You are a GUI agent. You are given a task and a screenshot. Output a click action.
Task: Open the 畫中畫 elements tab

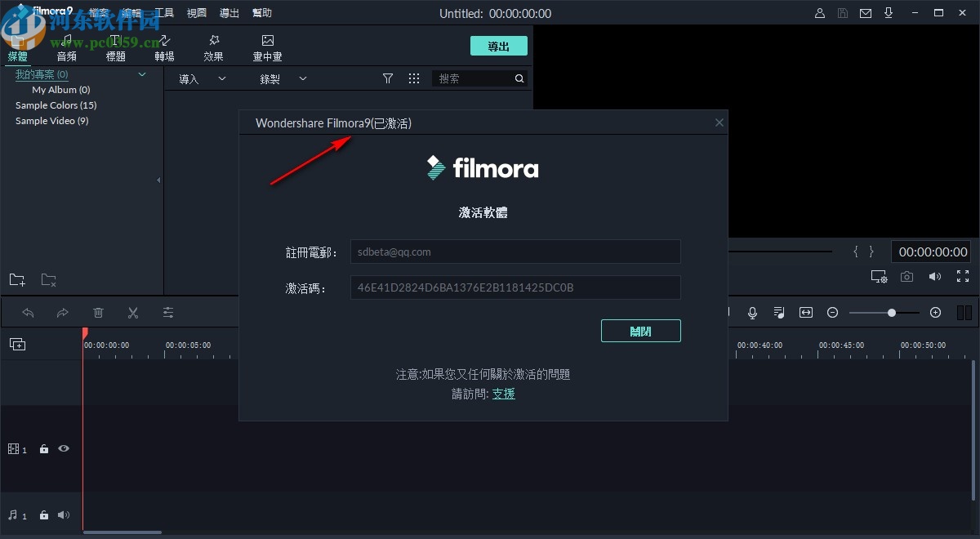267,48
